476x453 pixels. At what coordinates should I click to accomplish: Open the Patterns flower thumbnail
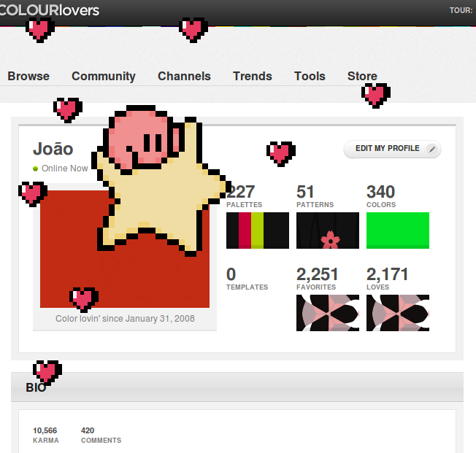pos(328,231)
